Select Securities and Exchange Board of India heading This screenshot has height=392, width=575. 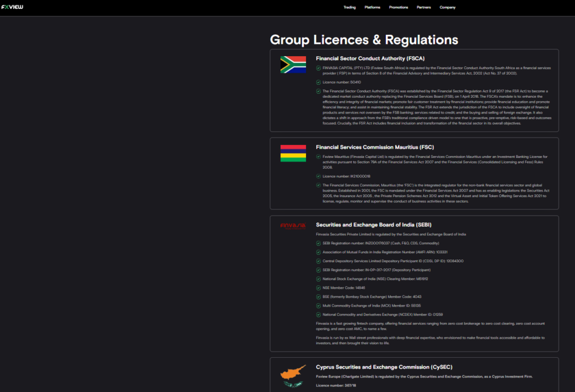pyautogui.click(x=373, y=225)
